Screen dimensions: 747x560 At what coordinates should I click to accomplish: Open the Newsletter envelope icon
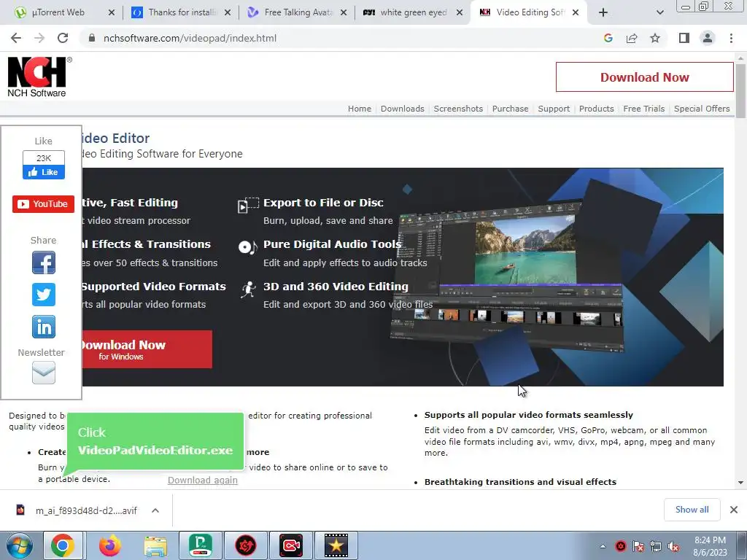coord(43,373)
